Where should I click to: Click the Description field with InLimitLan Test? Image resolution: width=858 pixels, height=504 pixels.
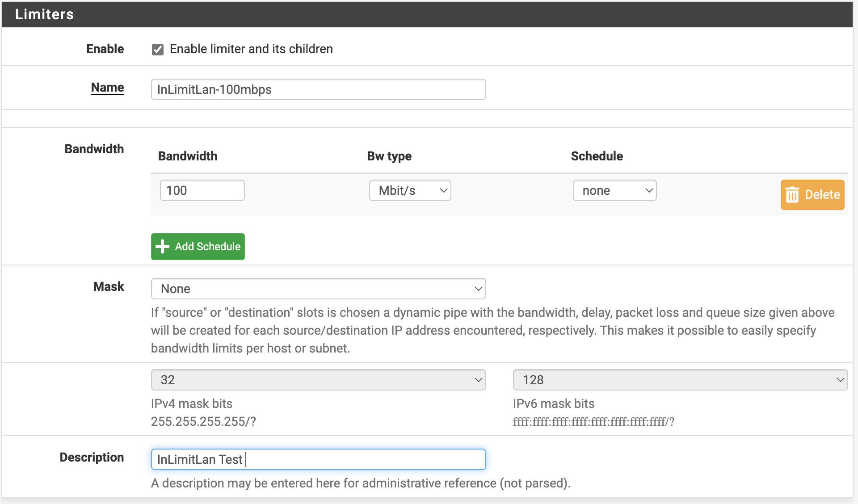318,459
